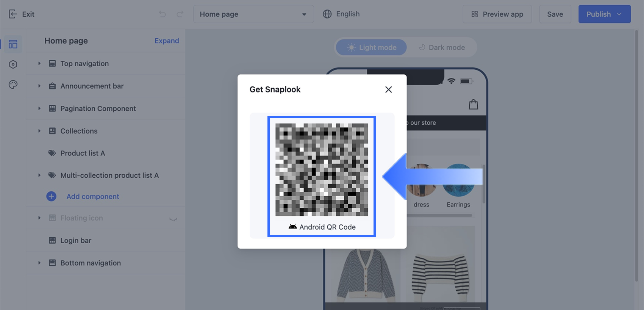Switch preview to Dark mode
This screenshot has width=644, height=310.
tap(441, 47)
